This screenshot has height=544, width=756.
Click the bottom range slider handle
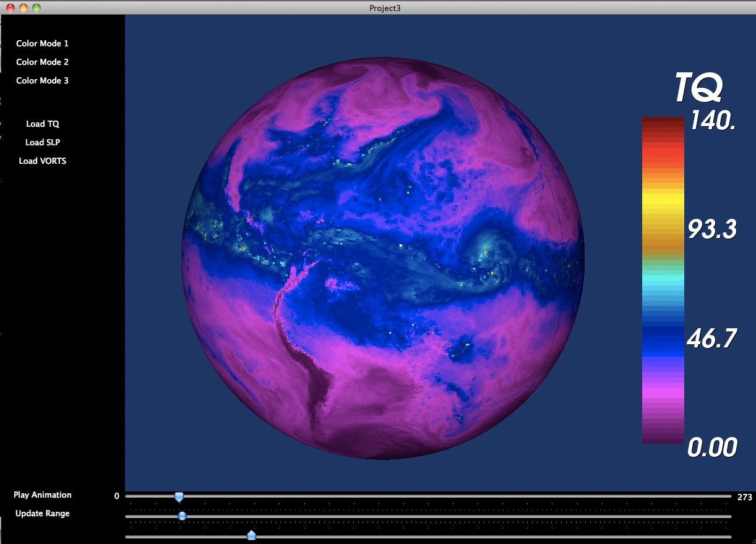[x=251, y=535]
